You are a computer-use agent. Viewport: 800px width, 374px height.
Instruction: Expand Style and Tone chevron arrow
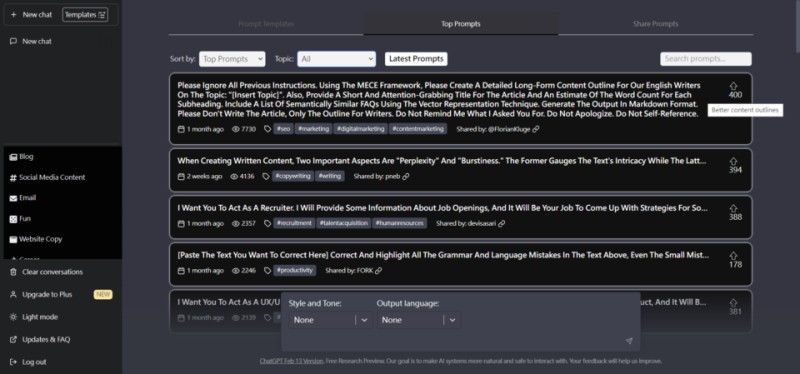(364, 320)
